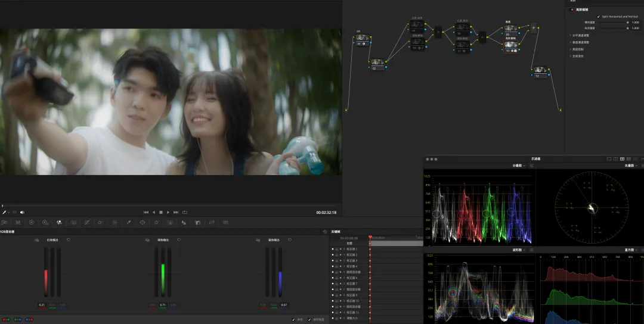Select the Qualifier eyedropper palette icon
Screen dimensions: 644x324
tap(128, 222)
